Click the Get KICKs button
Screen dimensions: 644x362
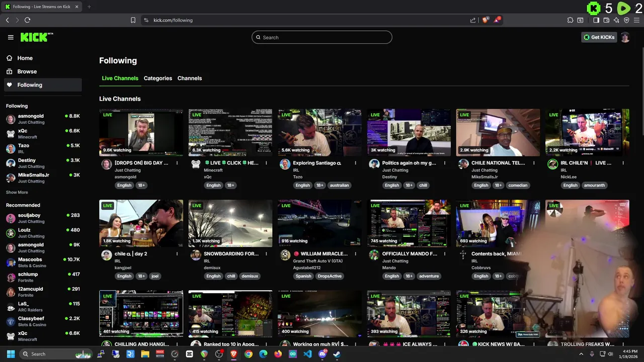(599, 37)
